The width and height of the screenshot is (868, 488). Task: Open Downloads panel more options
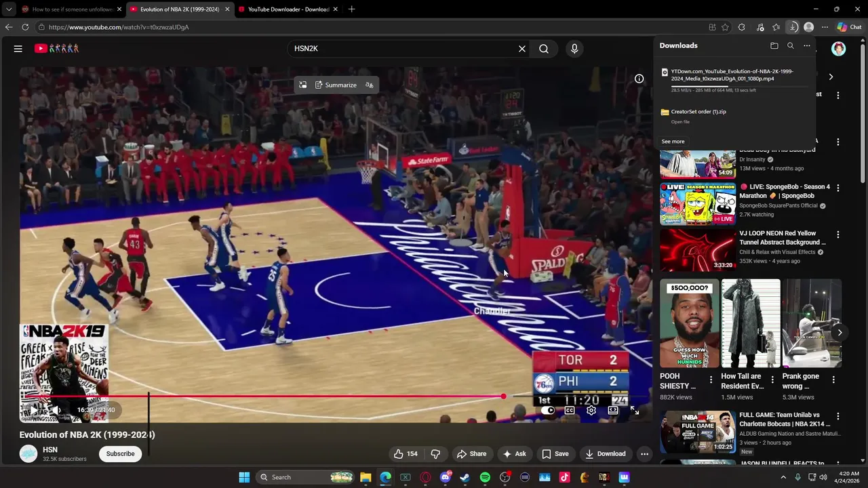pyautogui.click(x=807, y=45)
